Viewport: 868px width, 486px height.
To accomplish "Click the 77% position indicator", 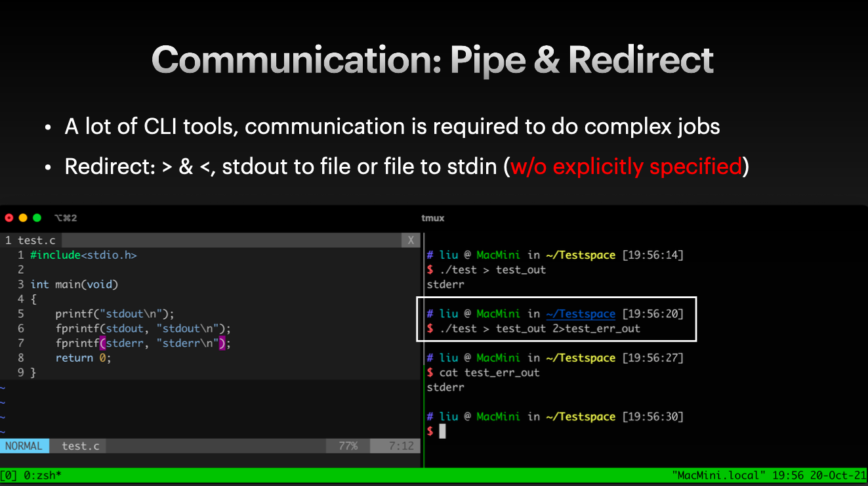I will [x=348, y=446].
